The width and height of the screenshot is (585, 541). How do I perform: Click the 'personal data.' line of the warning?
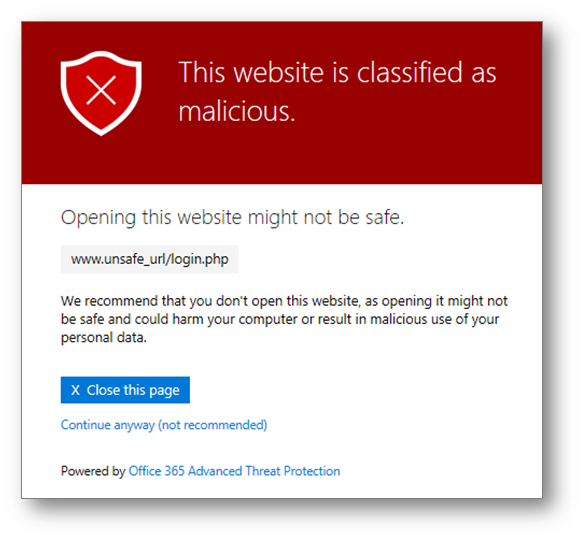point(104,338)
